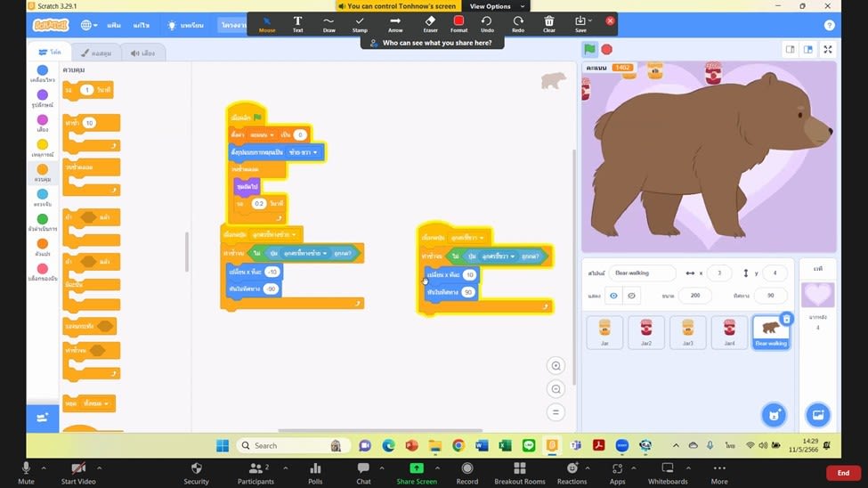Select the Arrow annotation tool
Viewport: 868px width, 488px height.
[395, 24]
